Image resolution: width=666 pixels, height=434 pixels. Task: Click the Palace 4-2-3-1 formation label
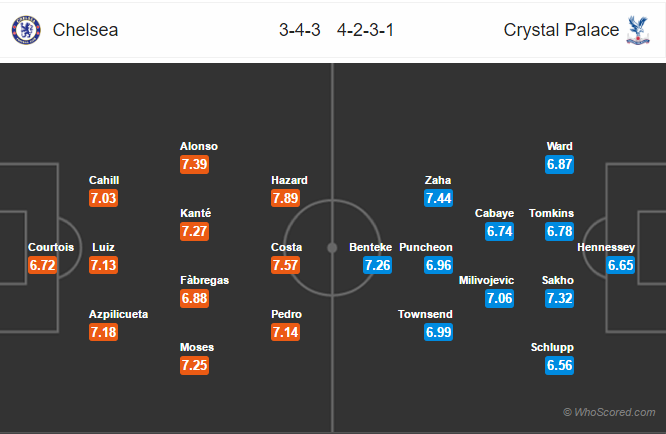coord(365,30)
